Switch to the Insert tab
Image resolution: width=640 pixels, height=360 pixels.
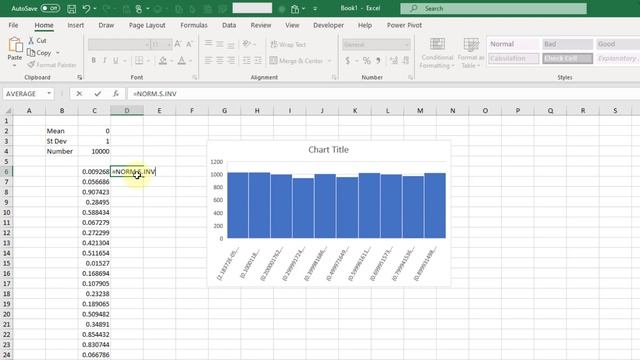pyautogui.click(x=76, y=25)
